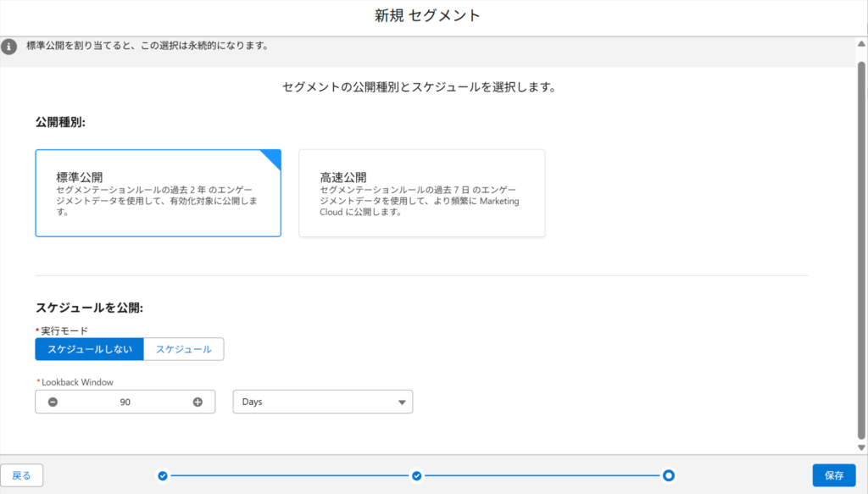
Task: Switch execution mode to スケジュール
Action: 184,349
